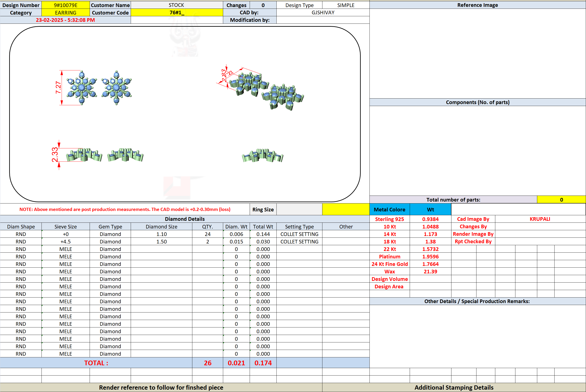Viewport: 586px width, 392px height.
Task: Select the red NOTE post production measurements text
Action: click(125, 209)
